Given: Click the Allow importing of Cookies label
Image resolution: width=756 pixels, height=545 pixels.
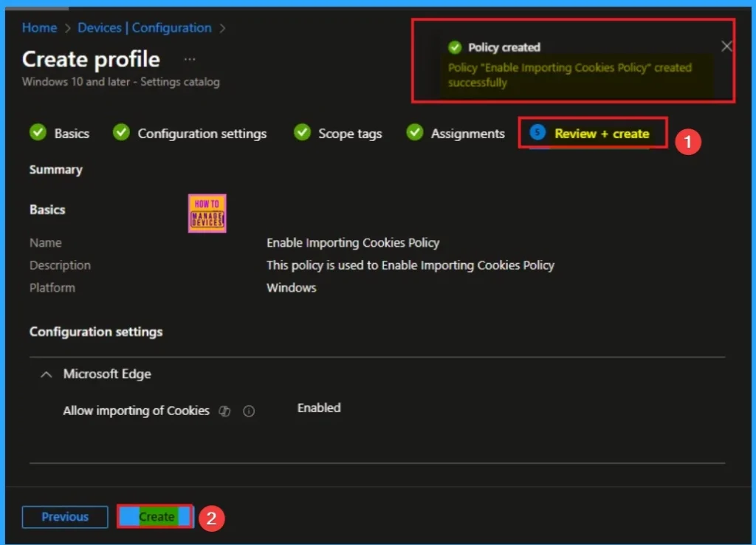Looking at the screenshot, I should click(x=137, y=411).
